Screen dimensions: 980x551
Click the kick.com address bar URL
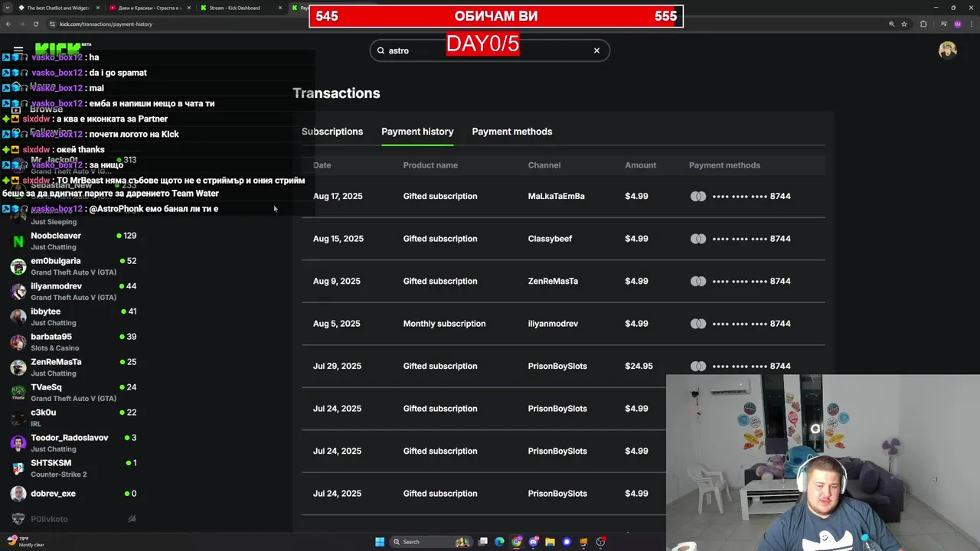[x=106, y=24]
